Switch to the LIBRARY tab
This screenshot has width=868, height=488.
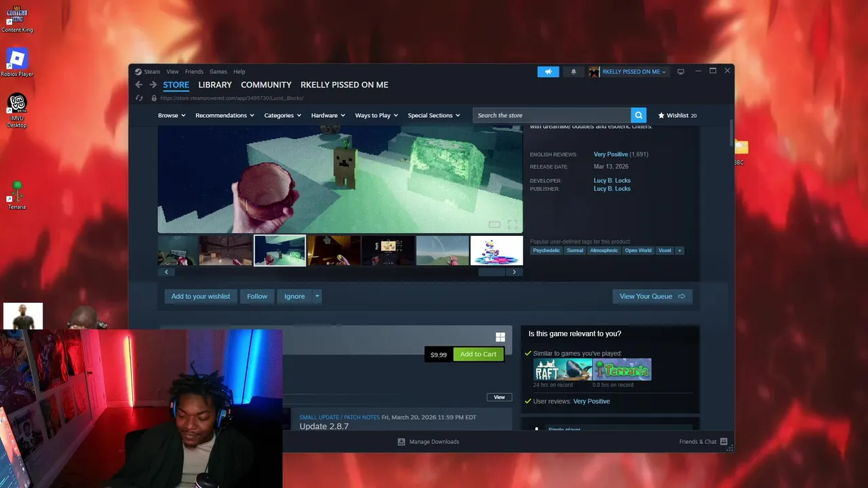[x=215, y=85]
